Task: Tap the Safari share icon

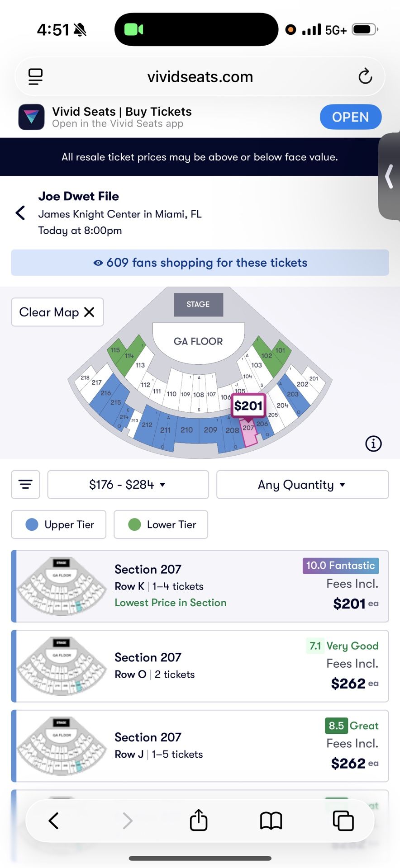Action: (x=199, y=820)
